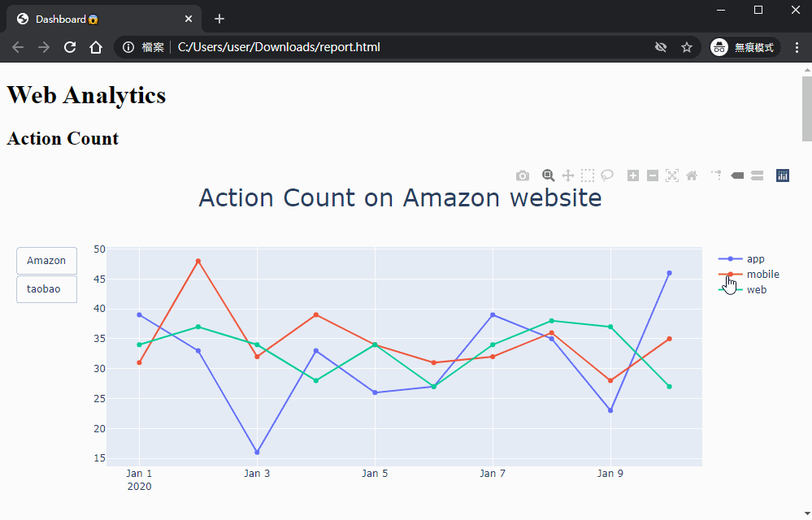Show closest data on hover icon
Image resolution: width=812 pixels, height=520 pixels.
[x=737, y=176]
